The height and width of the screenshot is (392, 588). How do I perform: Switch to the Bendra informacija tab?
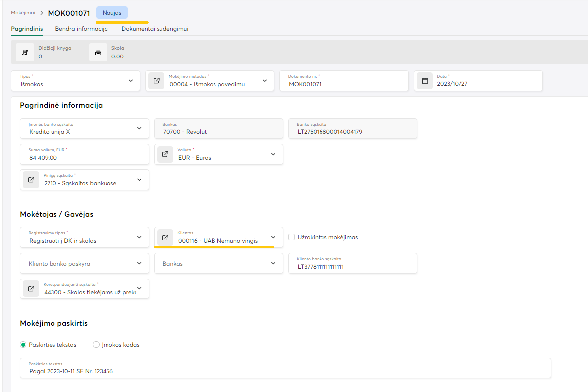pyautogui.click(x=81, y=29)
